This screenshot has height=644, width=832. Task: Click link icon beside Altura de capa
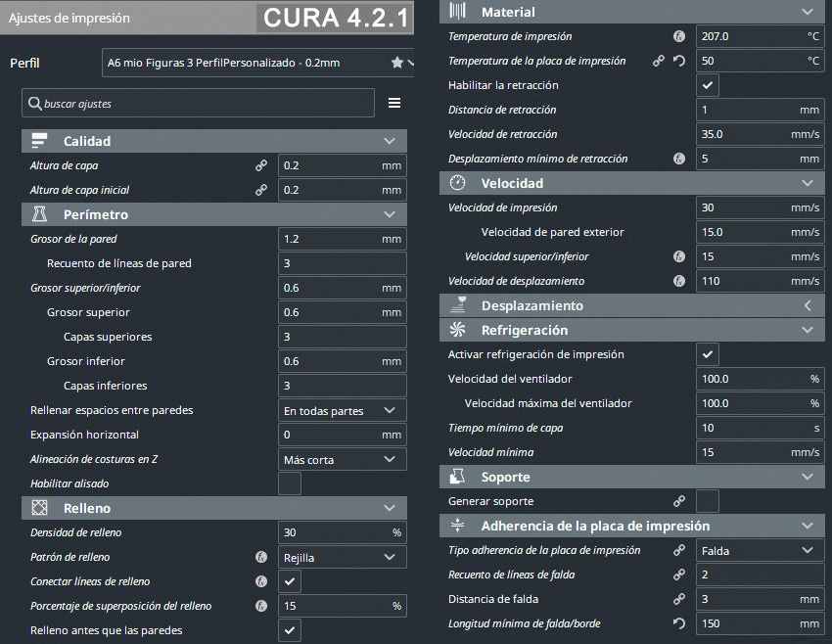[261, 165]
